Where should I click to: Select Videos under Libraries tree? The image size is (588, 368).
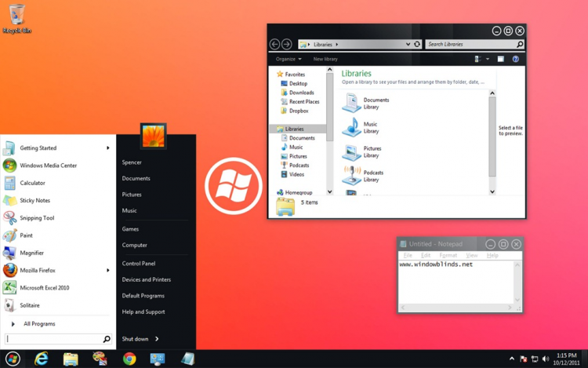(292, 174)
